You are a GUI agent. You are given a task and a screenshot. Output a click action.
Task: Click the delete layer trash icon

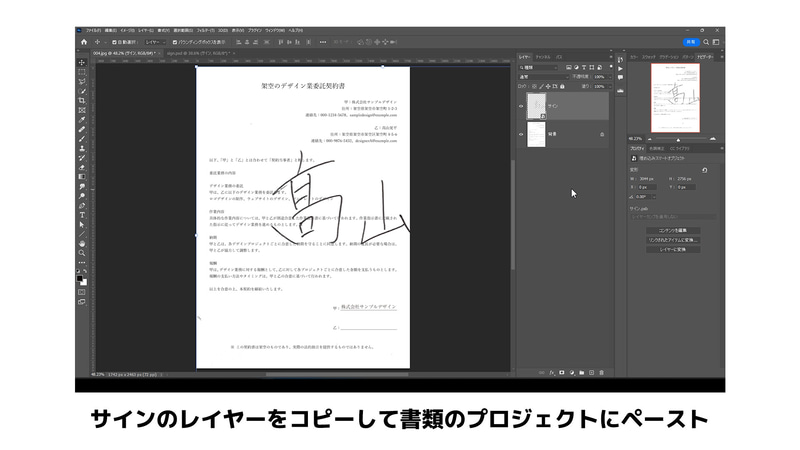pos(602,373)
